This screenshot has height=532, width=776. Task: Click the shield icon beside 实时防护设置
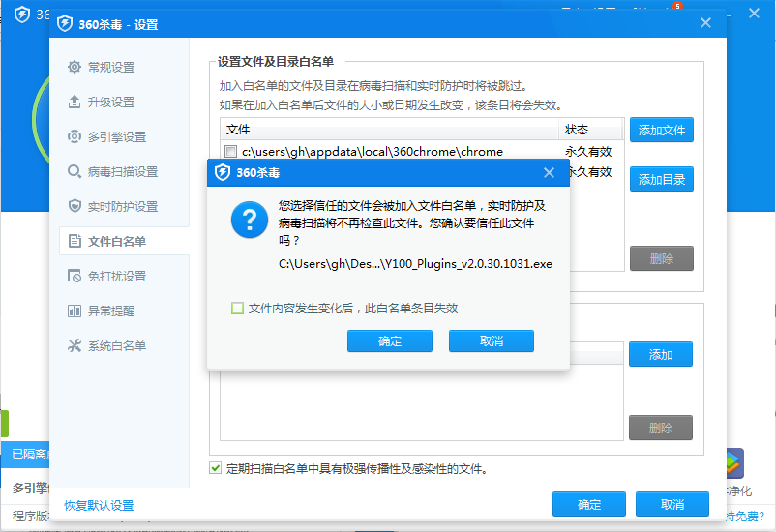point(75,206)
